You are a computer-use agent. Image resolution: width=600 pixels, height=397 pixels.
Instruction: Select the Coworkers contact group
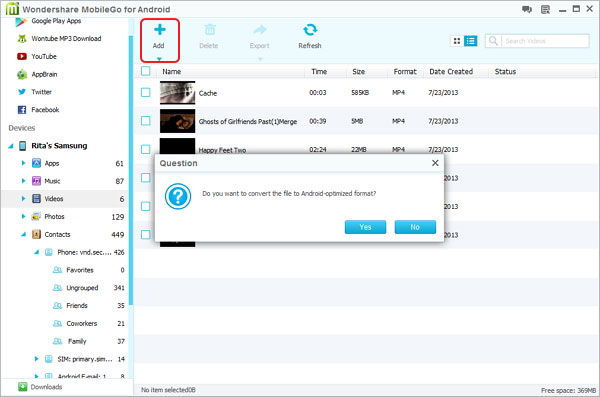(x=82, y=323)
